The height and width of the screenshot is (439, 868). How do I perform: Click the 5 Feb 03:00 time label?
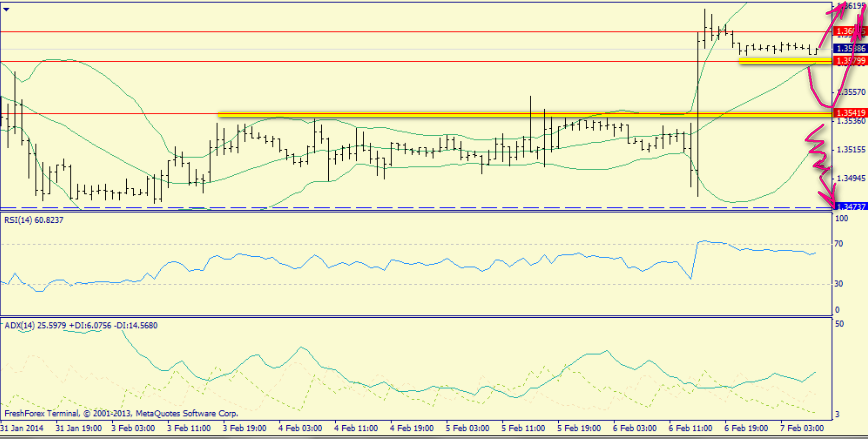pos(468,428)
